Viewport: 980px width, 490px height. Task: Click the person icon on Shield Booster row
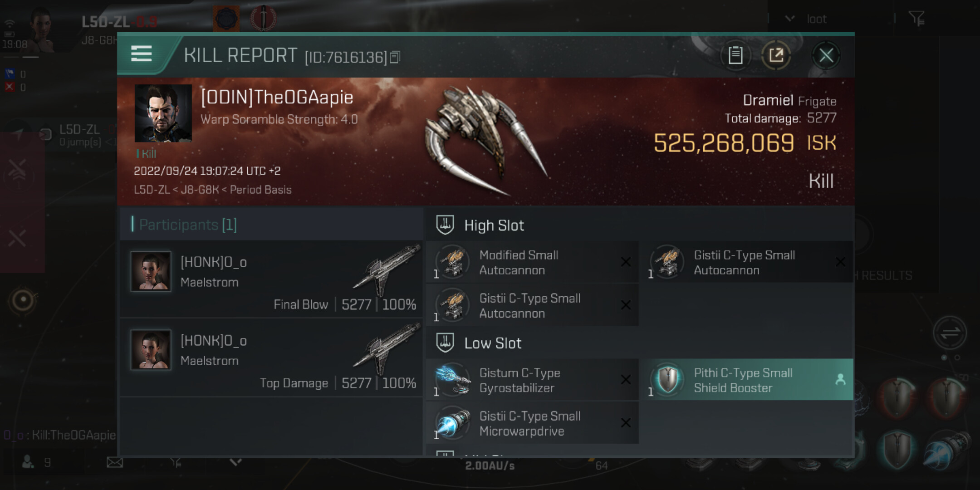pyautogui.click(x=840, y=380)
